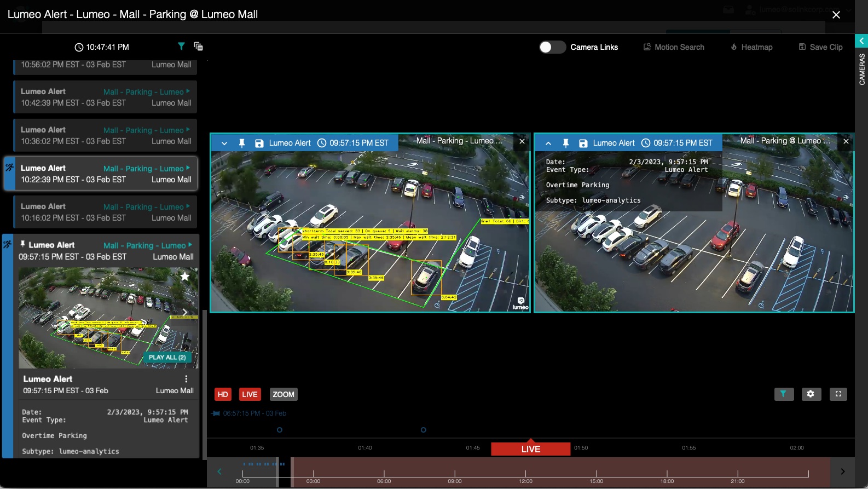Click the clock icon beside 10:47:41 PM
Image resolution: width=868 pixels, height=489 pixels.
(79, 47)
